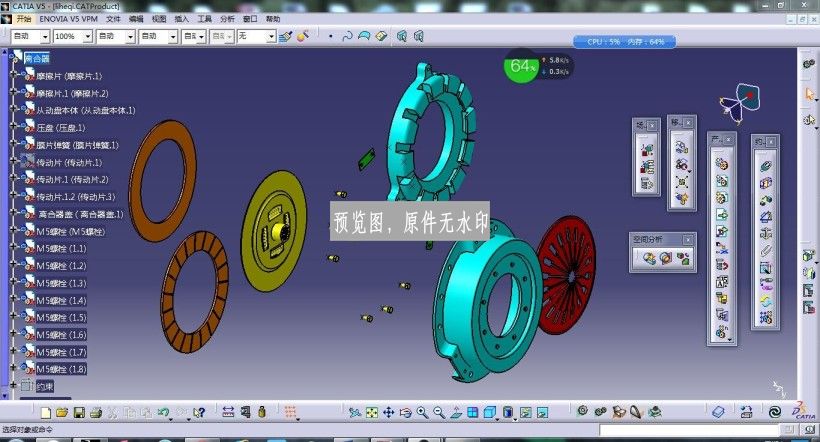Click the format Painter brush icon
This screenshot has width=820, height=442.
point(286,36)
